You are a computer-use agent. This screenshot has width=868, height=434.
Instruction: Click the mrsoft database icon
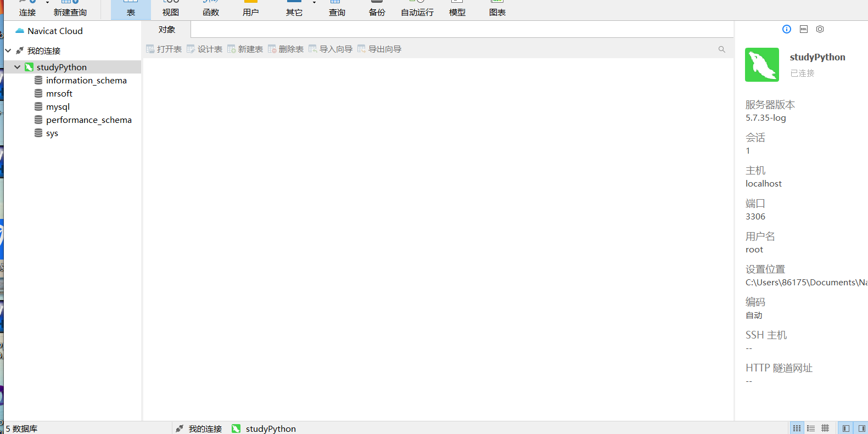38,93
